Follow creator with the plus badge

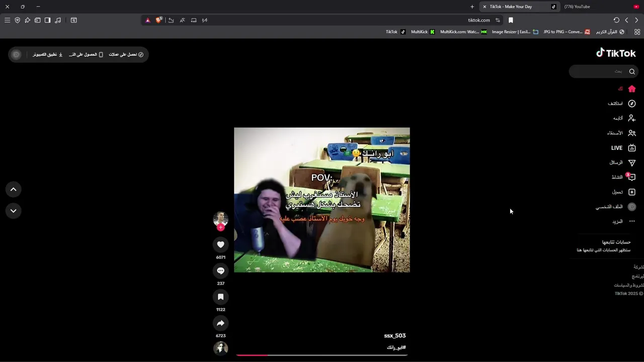220,227
